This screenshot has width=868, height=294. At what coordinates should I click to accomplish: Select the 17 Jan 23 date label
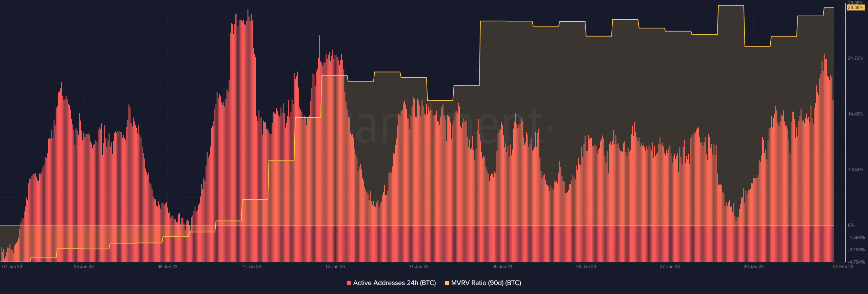point(419,267)
